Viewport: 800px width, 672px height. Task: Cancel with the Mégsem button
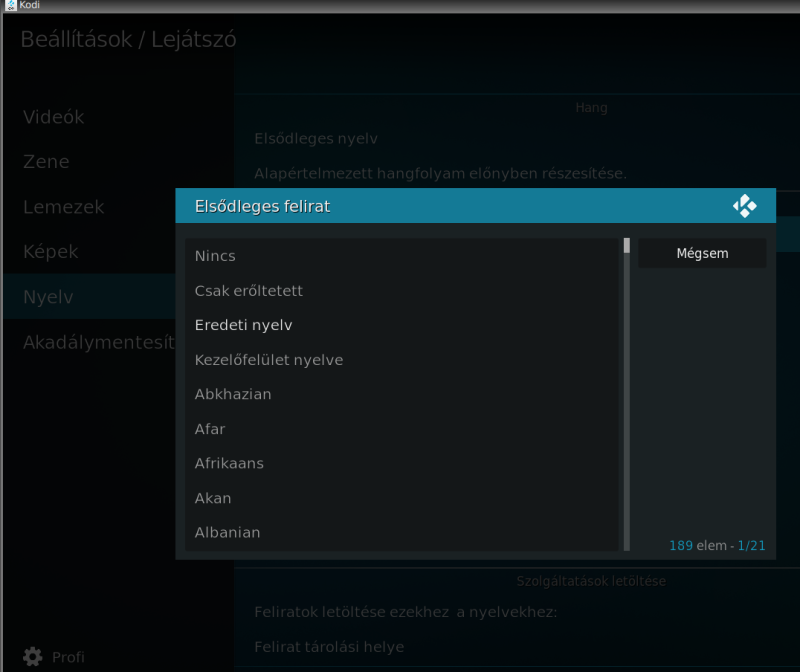[x=702, y=253]
